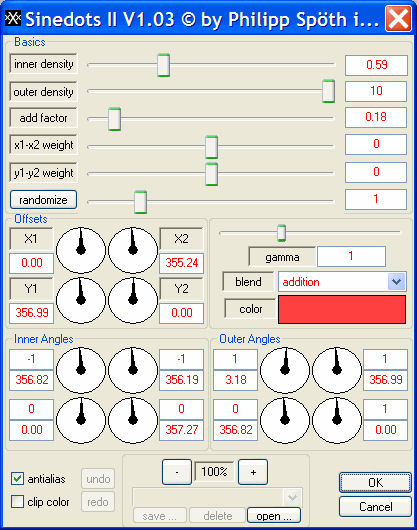
Task: Click the X2 offset angle dial
Action: (x=133, y=250)
